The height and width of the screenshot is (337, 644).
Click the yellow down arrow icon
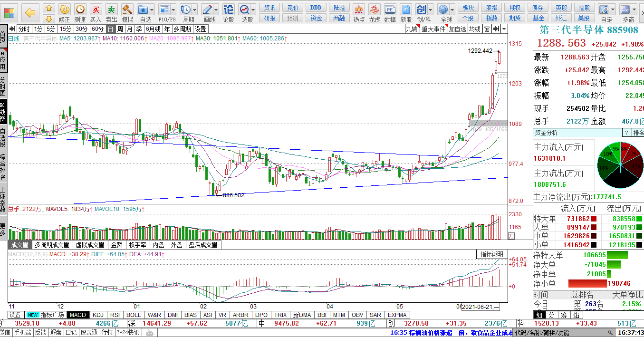49,19
